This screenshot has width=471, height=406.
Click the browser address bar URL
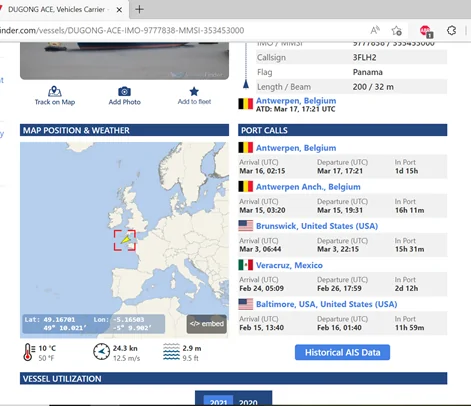[x=122, y=30]
